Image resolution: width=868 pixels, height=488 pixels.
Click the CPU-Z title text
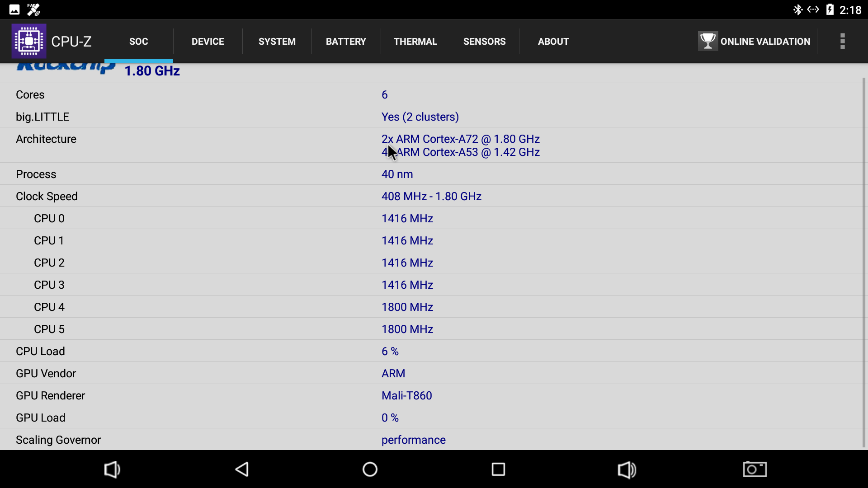coord(71,42)
